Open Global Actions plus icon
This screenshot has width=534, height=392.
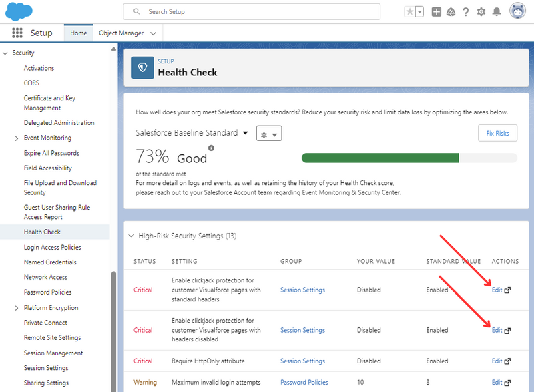click(x=436, y=12)
